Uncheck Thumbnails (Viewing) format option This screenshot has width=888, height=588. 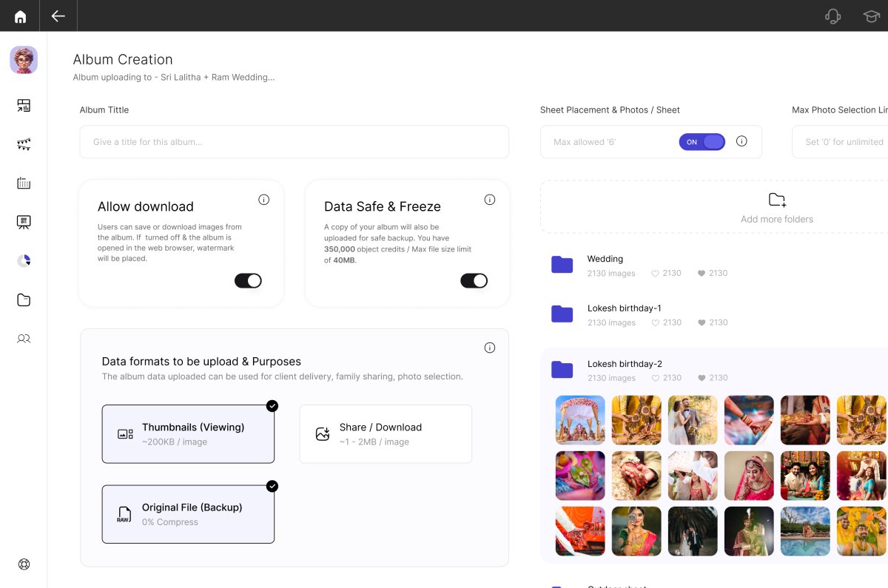[x=188, y=434]
